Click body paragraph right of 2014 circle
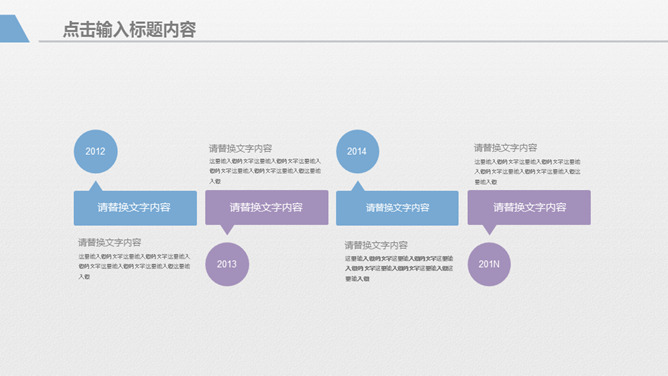Viewport: 668px width, 376px height. click(527, 172)
